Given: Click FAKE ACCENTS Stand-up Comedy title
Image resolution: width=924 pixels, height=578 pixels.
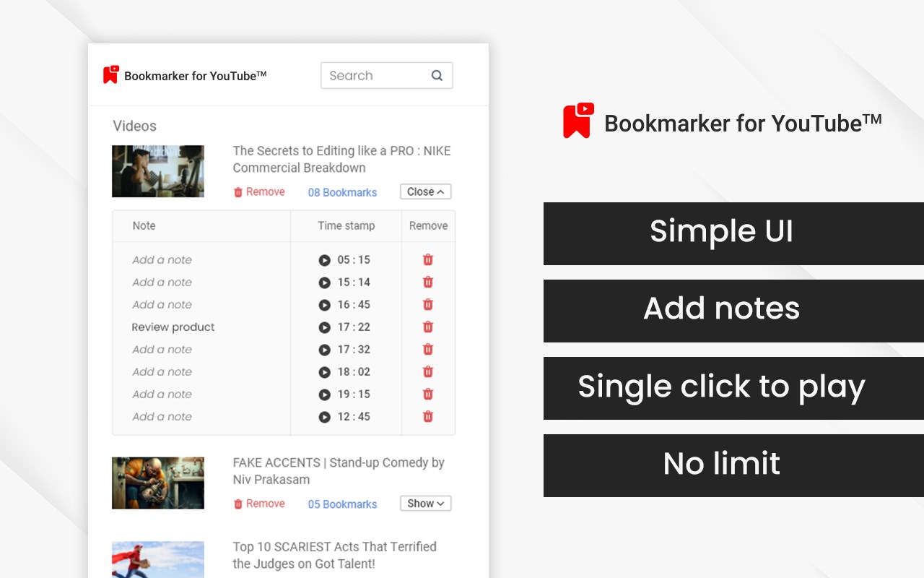Looking at the screenshot, I should pos(339,471).
